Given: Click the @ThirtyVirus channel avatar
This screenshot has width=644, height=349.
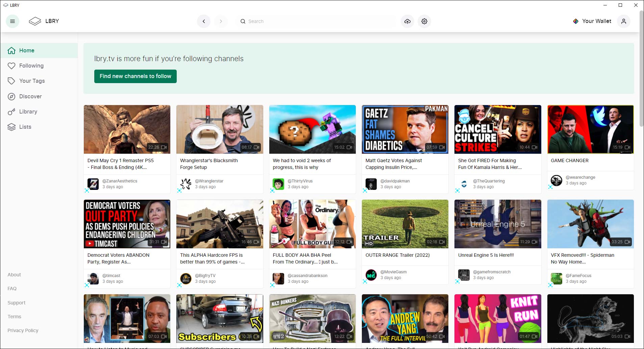Looking at the screenshot, I should [278, 184].
